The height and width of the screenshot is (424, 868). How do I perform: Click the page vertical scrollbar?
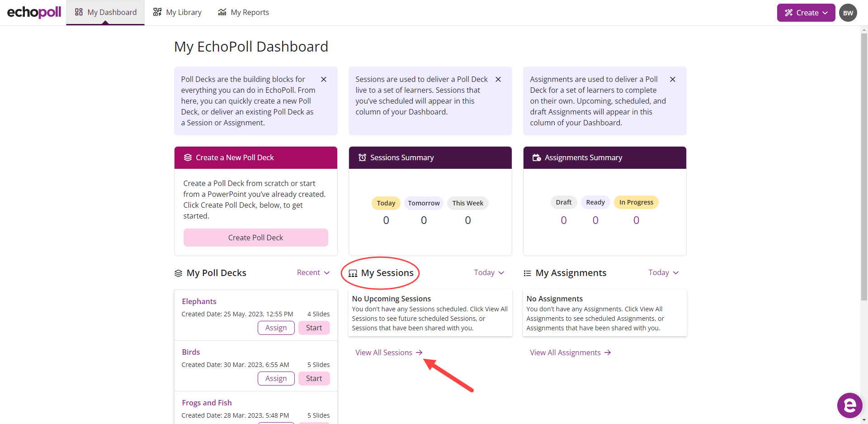864,167
